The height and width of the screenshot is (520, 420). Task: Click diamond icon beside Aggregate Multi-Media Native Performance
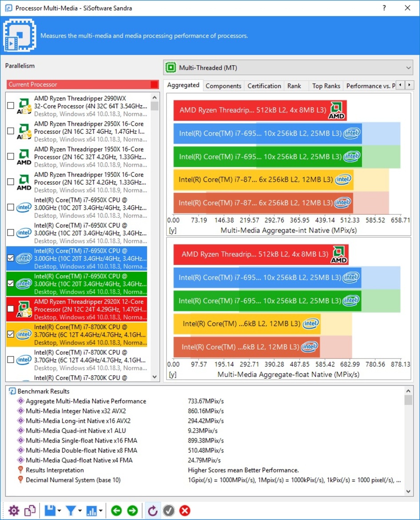(x=20, y=401)
